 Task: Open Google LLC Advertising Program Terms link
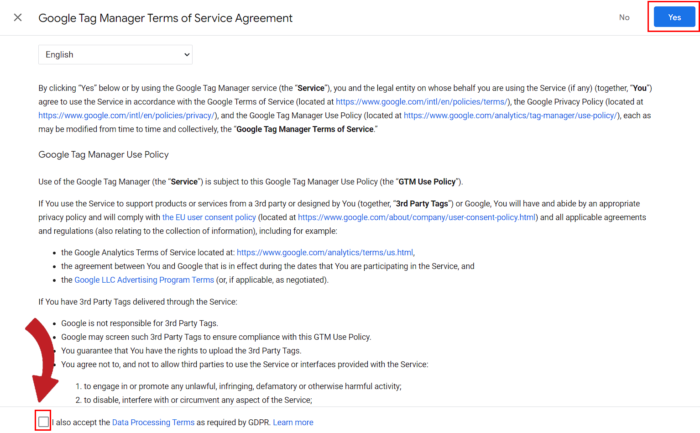[x=144, y=280]
